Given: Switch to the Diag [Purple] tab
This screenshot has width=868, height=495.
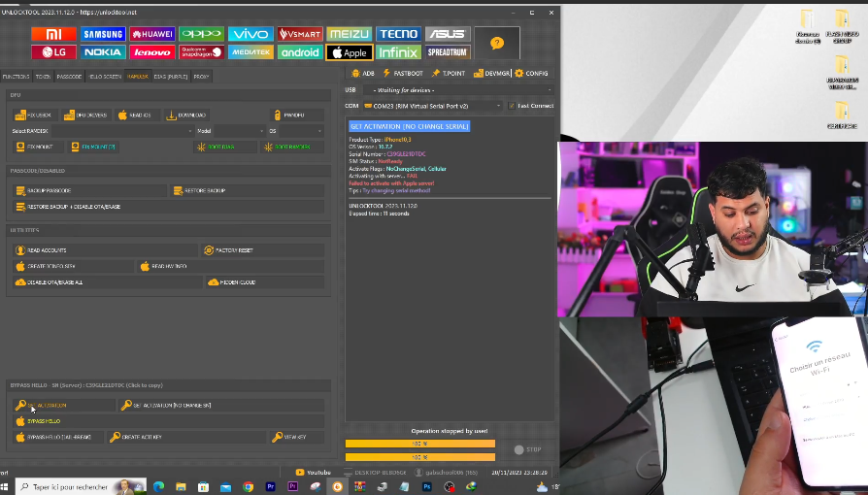Looking at the screenshot, I should (x=171, y=77).
